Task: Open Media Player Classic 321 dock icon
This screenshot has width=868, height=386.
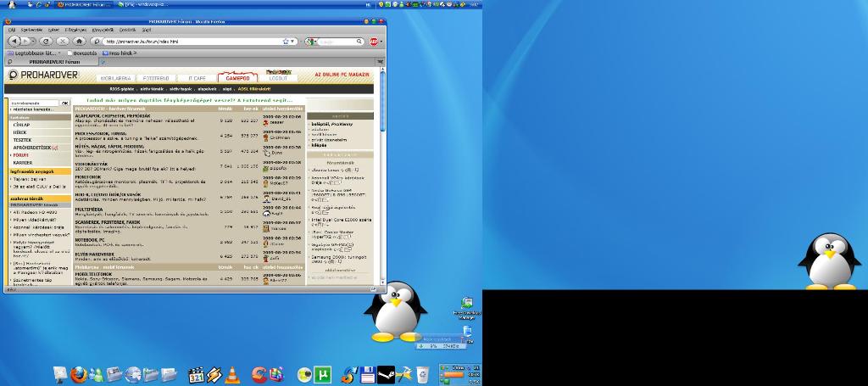Action: click(x=197, y=375)
